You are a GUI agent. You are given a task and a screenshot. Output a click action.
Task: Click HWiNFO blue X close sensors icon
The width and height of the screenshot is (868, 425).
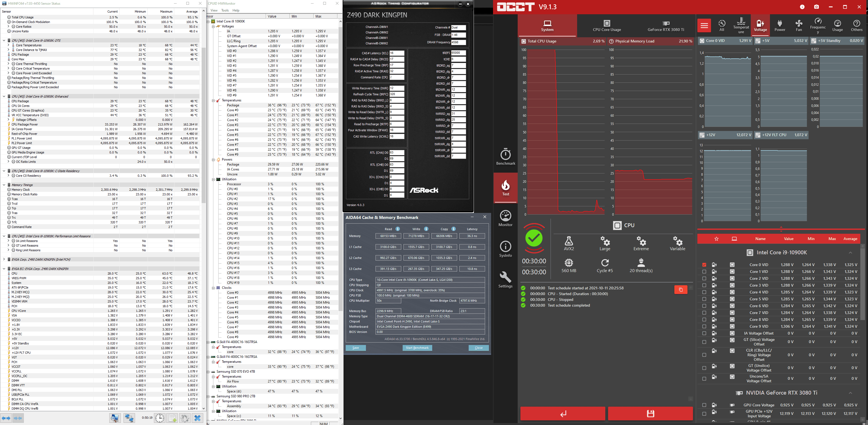click(197, 418)
